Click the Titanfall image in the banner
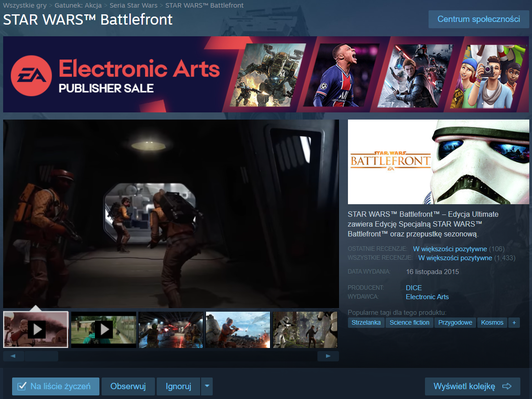This screenshot has width=532, height=399. tap(268, 75)
